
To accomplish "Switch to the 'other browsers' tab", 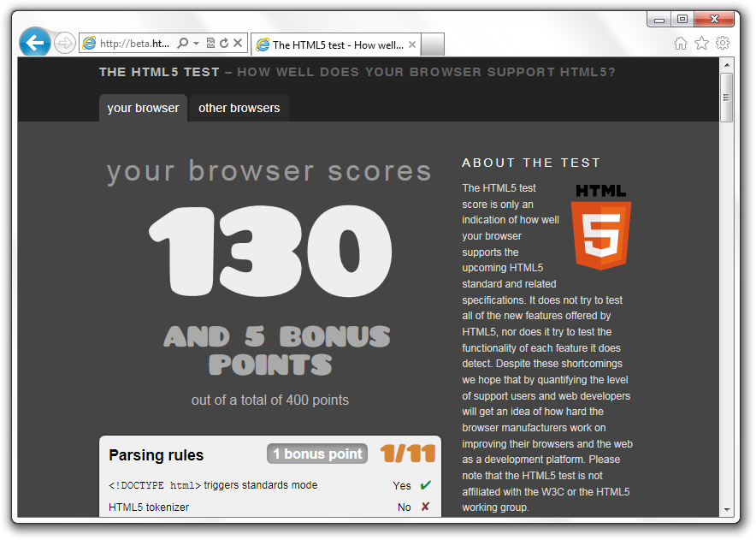I will 239,109.
